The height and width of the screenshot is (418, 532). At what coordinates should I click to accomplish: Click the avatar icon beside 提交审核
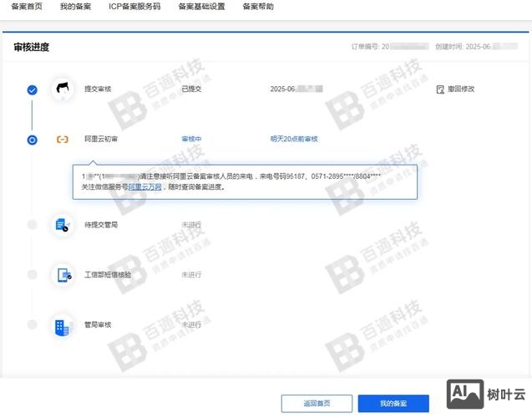pos(63,89)
